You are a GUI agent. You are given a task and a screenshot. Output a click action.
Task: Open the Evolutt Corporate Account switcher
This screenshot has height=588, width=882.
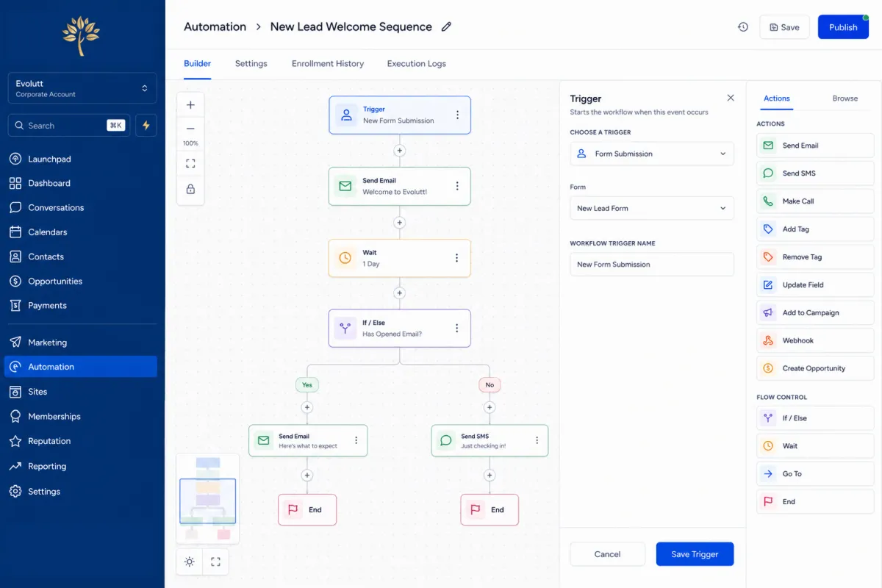(x=82, y=88)
